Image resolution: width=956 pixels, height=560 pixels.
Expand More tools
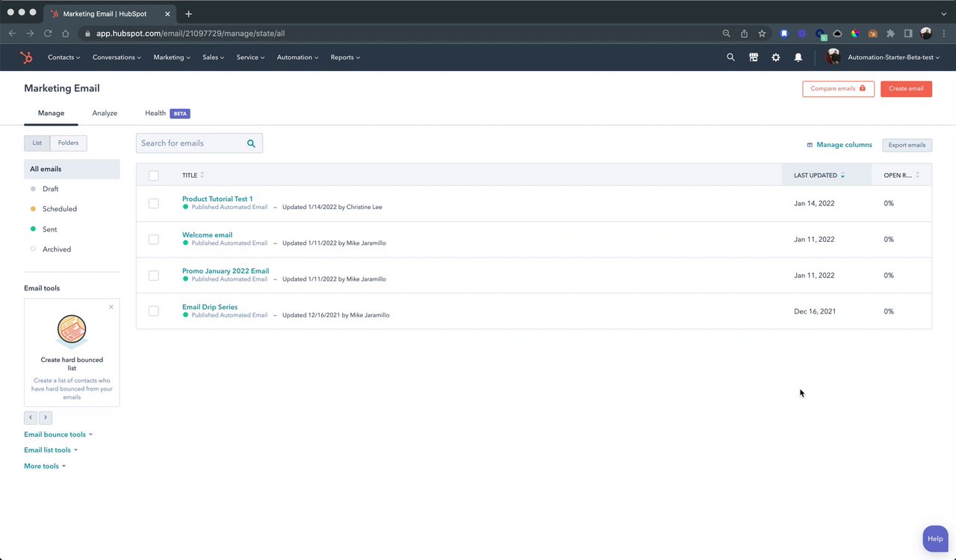click(x=45, y=466)
